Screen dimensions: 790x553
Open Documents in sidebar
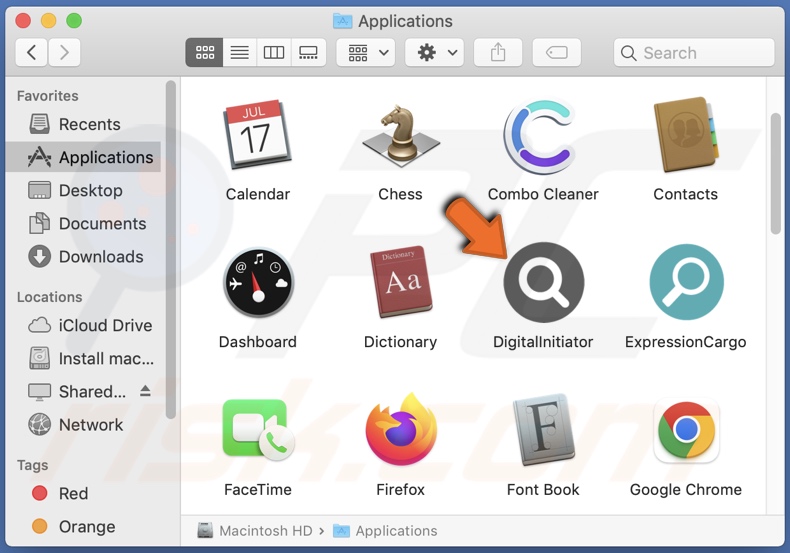click(x=83, y=224)
